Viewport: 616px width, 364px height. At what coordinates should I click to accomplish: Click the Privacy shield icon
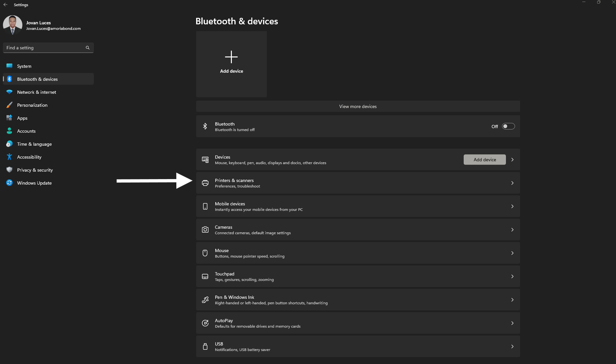pyautogui.click(x=9, y=170)
